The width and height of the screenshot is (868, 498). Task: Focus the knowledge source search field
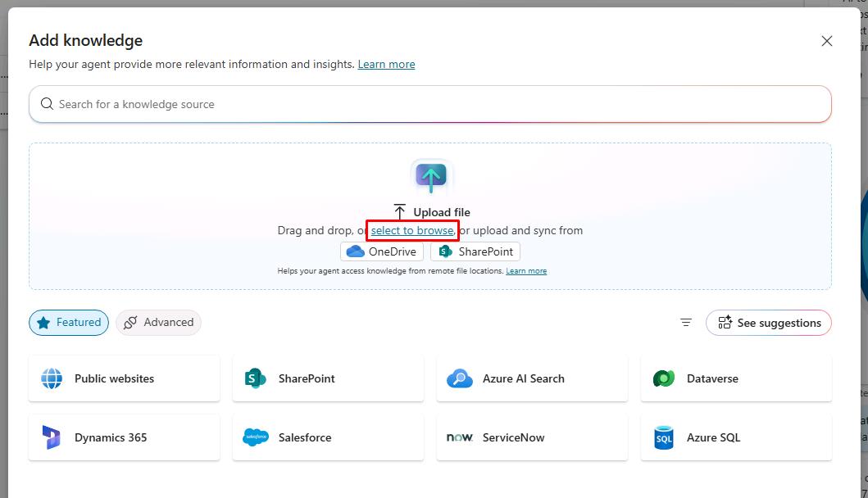(430, 104)
